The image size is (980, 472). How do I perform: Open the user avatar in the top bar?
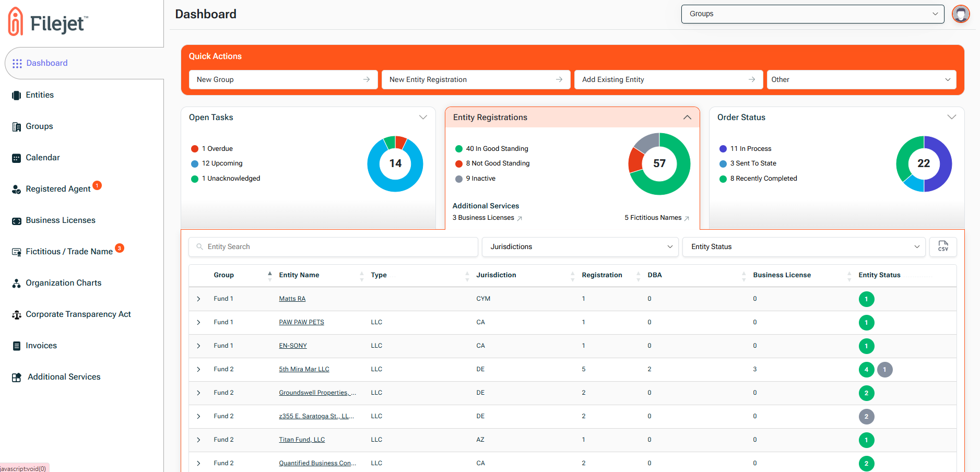coord(961,14)
